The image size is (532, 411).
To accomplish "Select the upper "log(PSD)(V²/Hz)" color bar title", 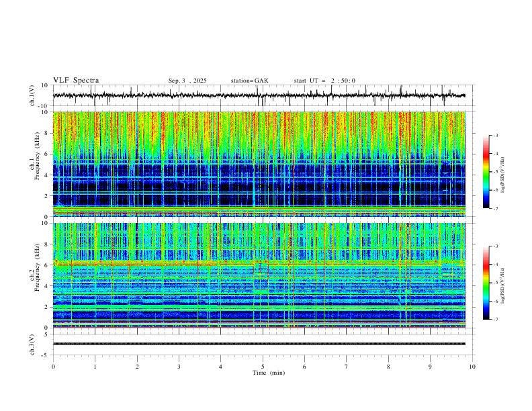I will (503, 175).
